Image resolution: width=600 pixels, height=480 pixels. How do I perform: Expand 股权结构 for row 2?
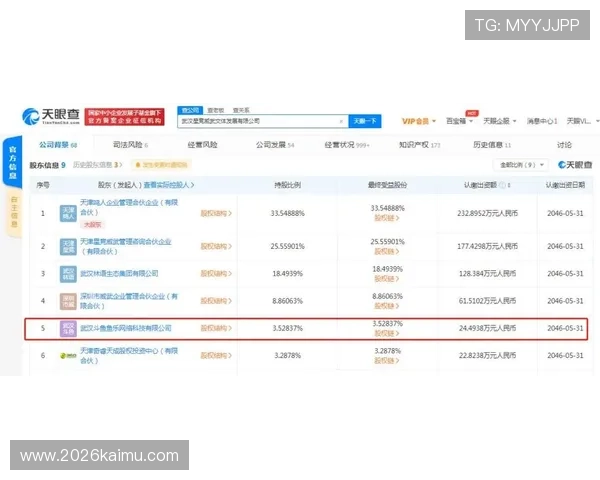click(x=216, y=247)
